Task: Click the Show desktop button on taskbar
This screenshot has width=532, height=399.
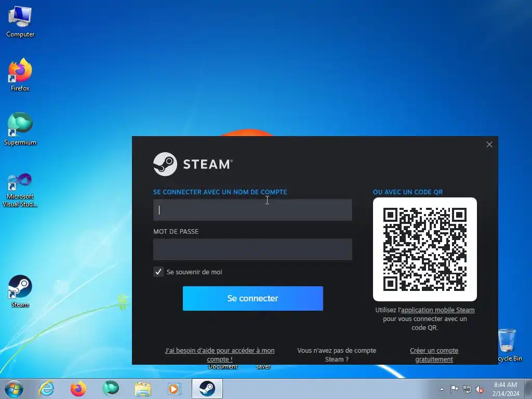Action: [x=528, y=389]
